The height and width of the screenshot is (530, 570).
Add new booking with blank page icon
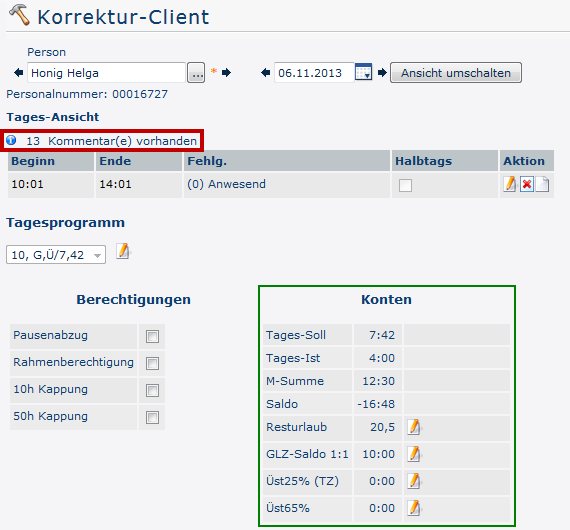542,184
